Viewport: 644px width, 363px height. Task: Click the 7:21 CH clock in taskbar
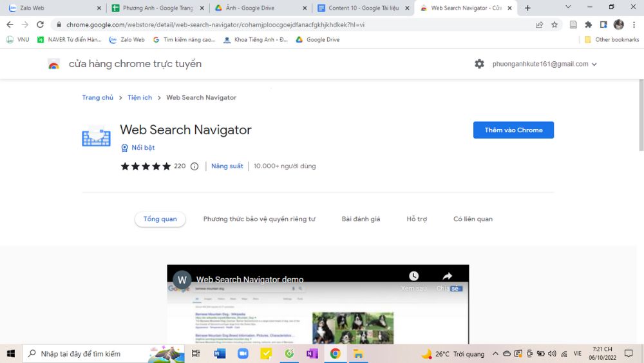[603, 353]
